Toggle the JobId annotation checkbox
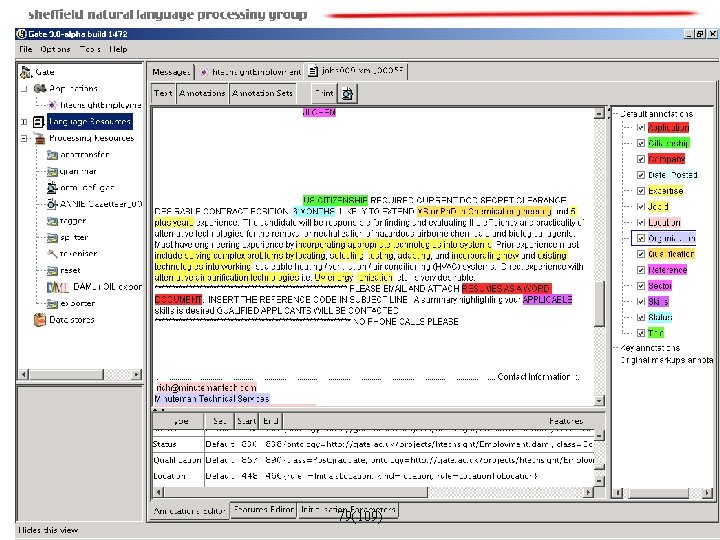 [641, 207]
